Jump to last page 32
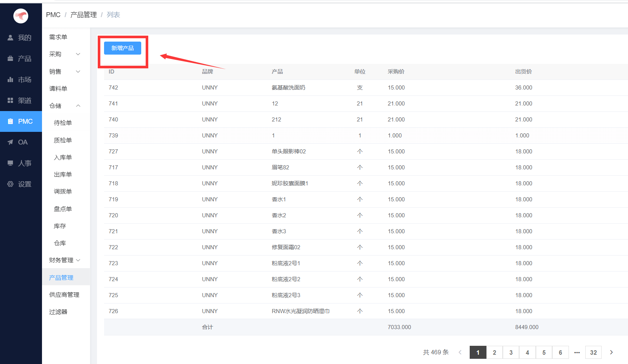The height and width of the screenshot is (364, 628). click(x=593, y=352)
